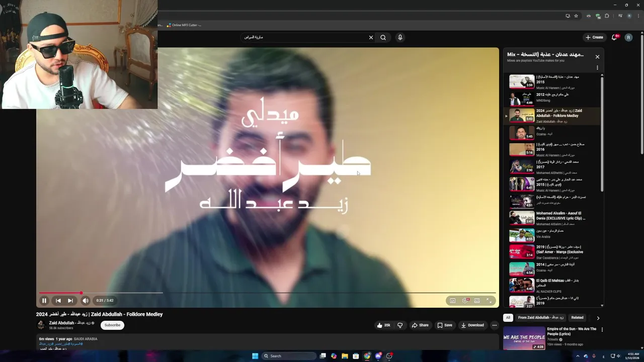This screenshot has height=362, width=644.
Task: Play the 5:45 Ozaina playlist video
Action: (552, 132)
